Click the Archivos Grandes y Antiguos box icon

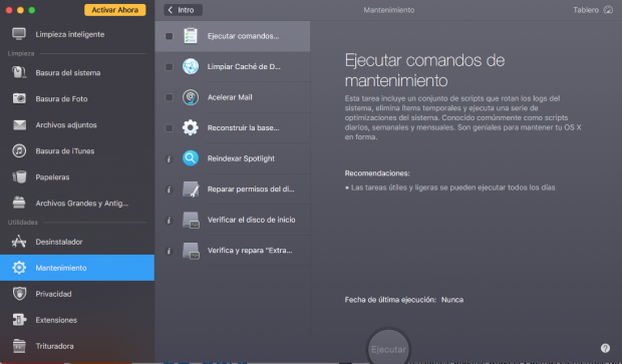click(19, 203)
